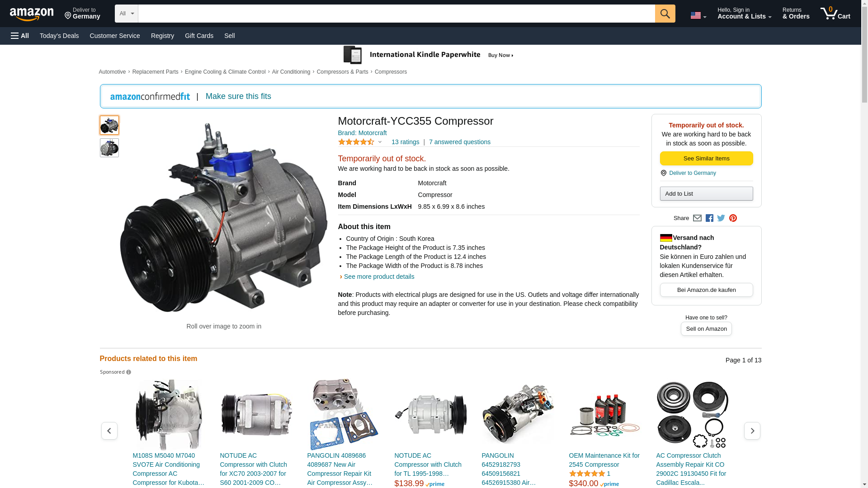Image resolution: width=868 pixels, height=488 pixels.
Task: Open the All hamburger menu
Action: click(20, 36)
